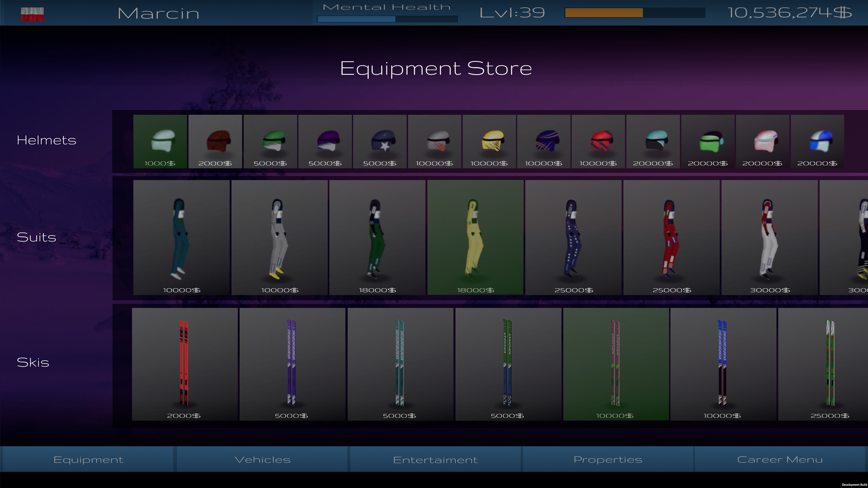The image size is (868, 488).
Task: Select the yellow 18000$ suit
Action: click(475, 236)
